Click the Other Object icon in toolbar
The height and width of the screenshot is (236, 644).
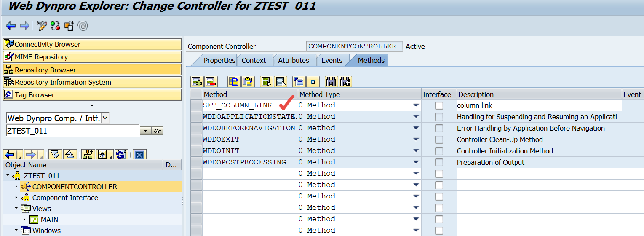click(69, 26)
